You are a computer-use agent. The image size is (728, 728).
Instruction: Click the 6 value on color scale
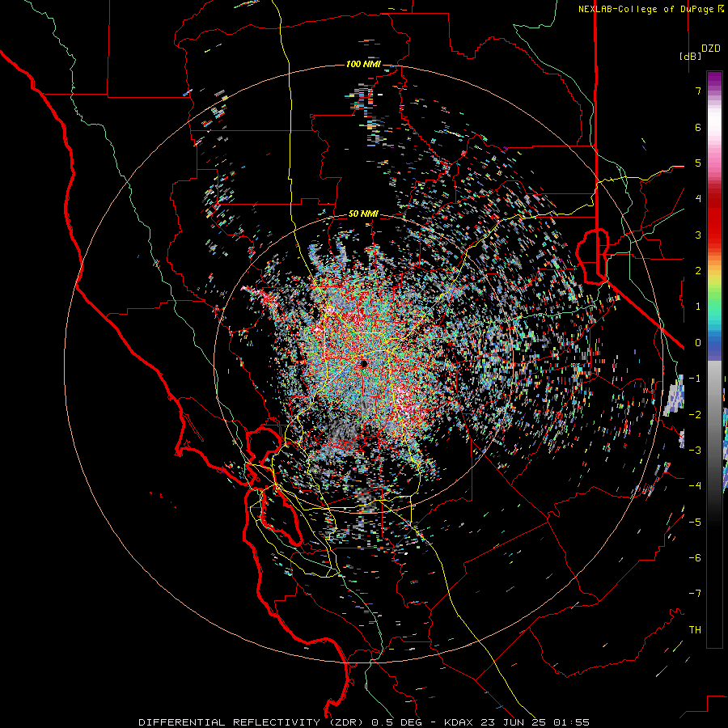698,127
